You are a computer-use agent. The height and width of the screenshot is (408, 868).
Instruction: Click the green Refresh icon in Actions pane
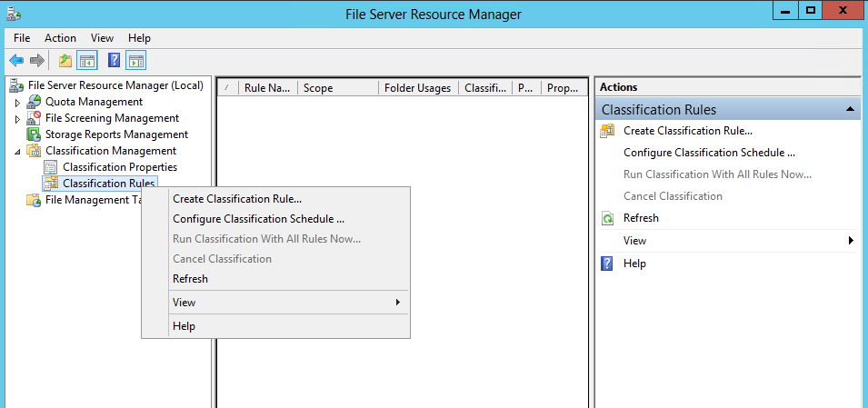coord(608,218)
